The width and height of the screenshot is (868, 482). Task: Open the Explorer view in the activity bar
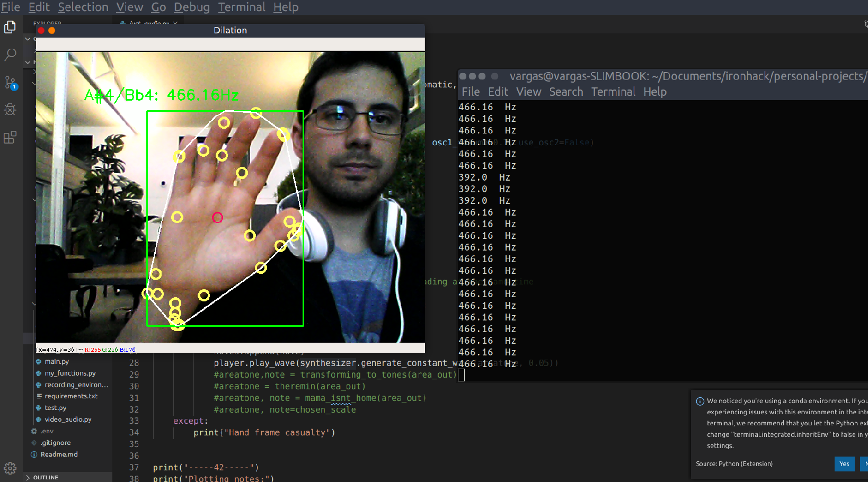point(10,26)
